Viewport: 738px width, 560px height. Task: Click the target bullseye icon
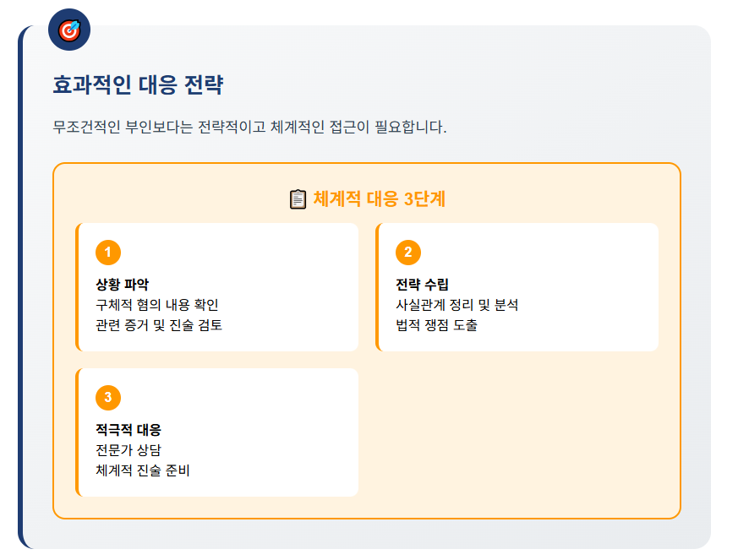coord(69,30)
